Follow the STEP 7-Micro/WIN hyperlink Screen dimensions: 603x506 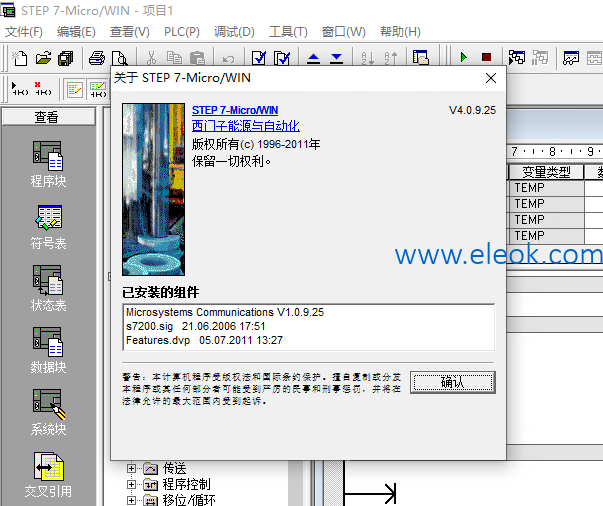(x=235, y=110)
